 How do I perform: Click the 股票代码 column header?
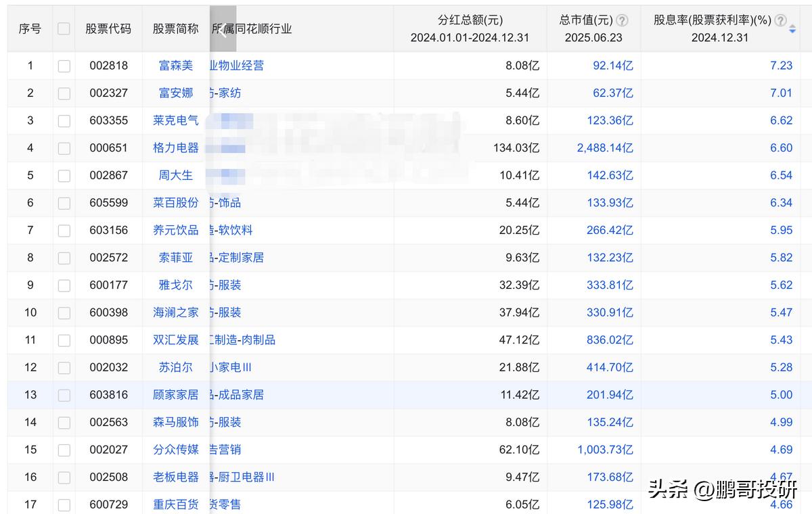pyautogui.click(x=108, y=27)
